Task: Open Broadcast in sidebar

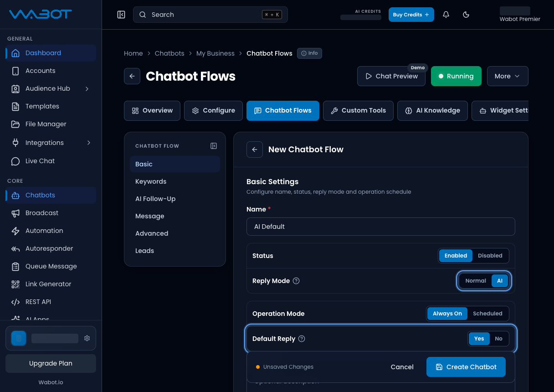Action: 51,213
